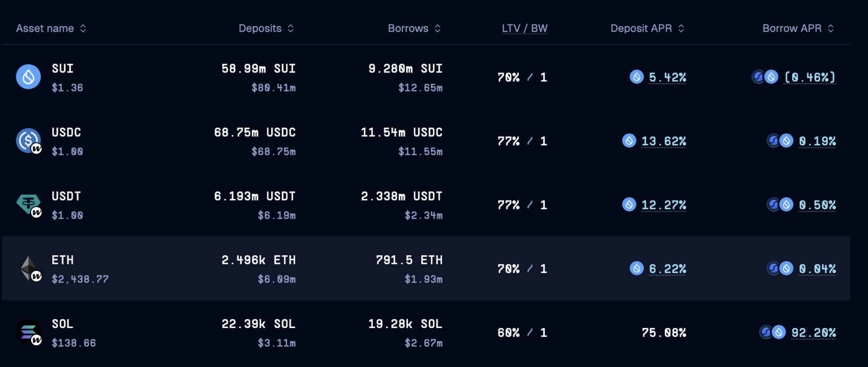Click the LTV / BW column header

(525, 29)
